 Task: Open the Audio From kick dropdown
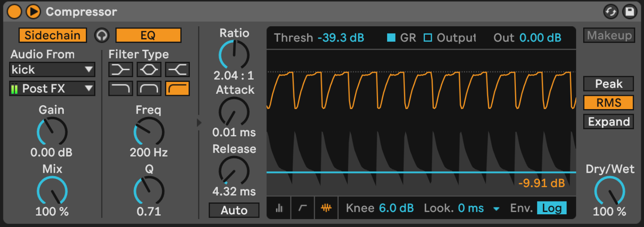click(52, 69)
